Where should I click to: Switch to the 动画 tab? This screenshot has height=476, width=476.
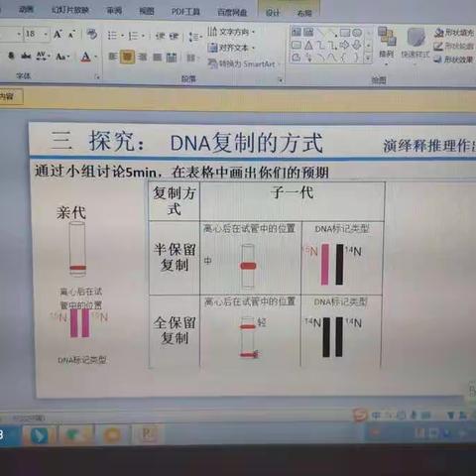click(x=27, y=9)
